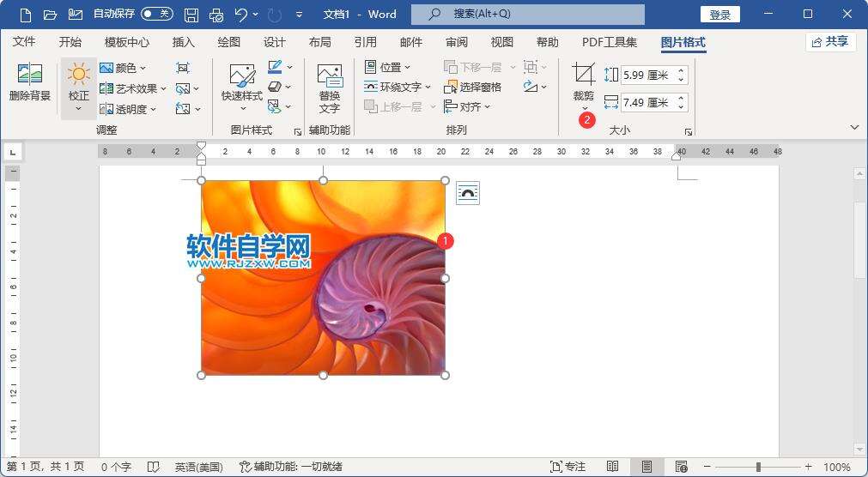Open the 对齐 align dropdown
Viewport: 868px width, 477px height.
click(x=467, y=106)
